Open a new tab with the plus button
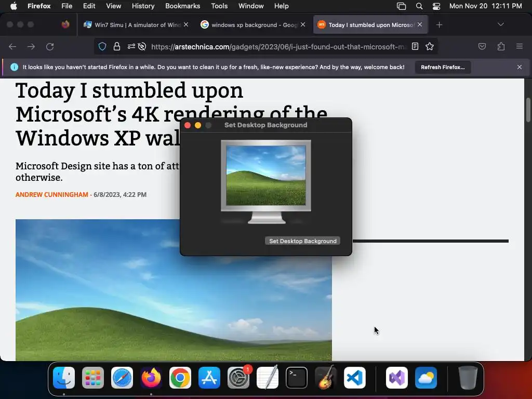The width and height of the screenshot is (532, 399). [439, 25]
